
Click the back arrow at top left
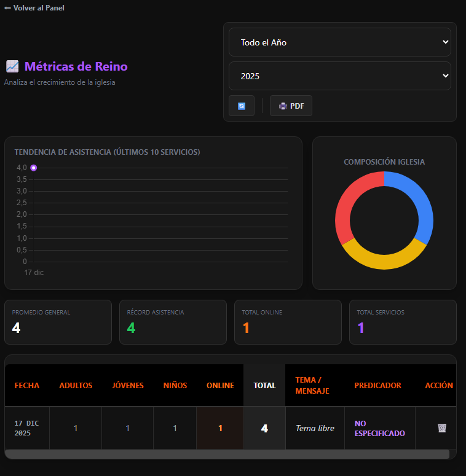click(7, 8)
